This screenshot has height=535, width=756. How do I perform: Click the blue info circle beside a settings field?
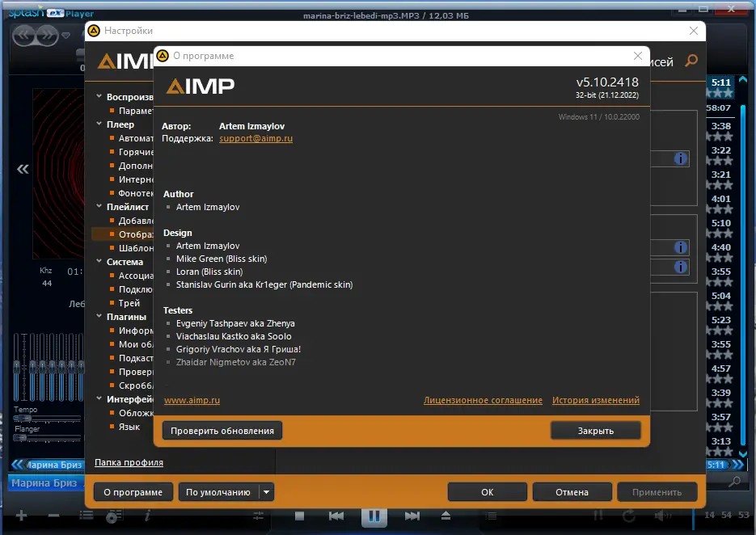pyautogui.click(x=680, y=158)
